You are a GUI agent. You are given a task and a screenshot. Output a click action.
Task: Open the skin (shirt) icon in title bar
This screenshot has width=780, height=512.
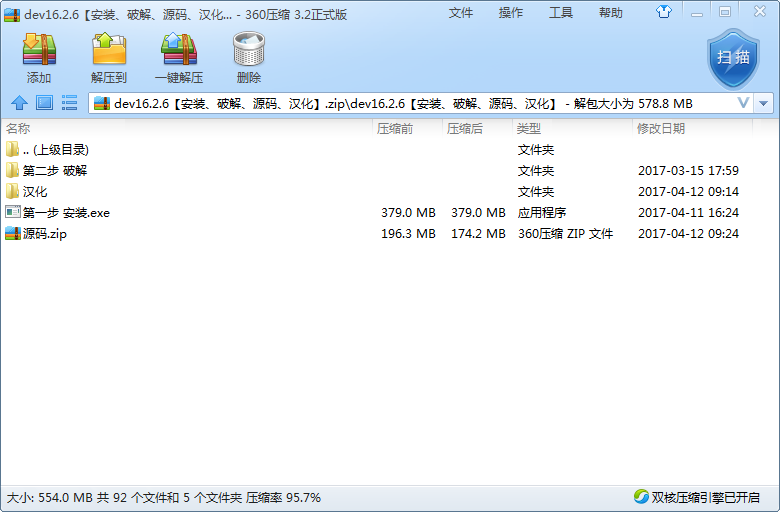click(x=664, y=11)
